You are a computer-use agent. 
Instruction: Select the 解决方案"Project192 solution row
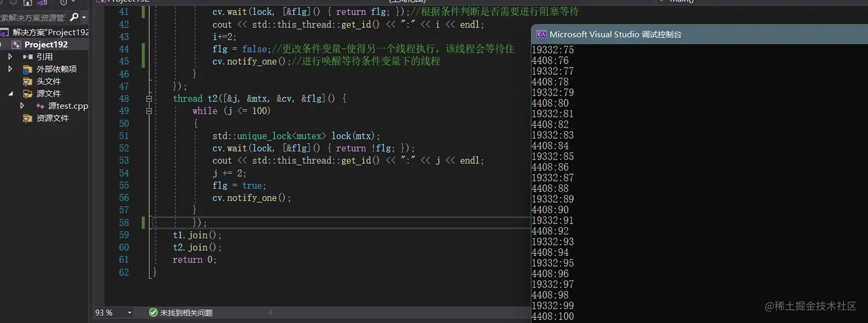[x=44, y=32]
